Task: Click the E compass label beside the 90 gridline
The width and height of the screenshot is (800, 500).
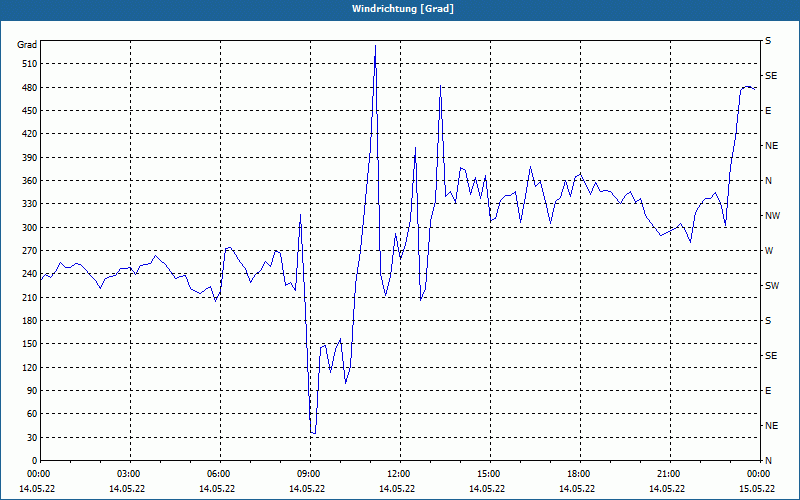Action: 768,391
